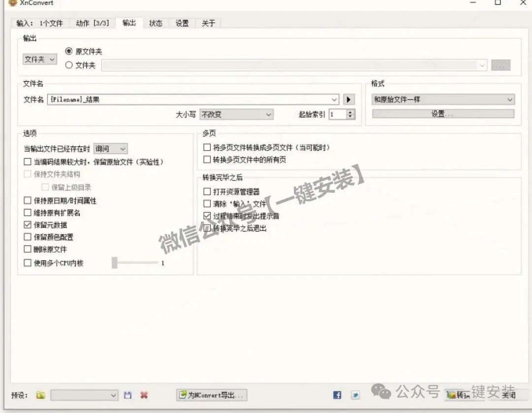Enable 打开资源管理器 after conversion

click(x=207, y=191)
